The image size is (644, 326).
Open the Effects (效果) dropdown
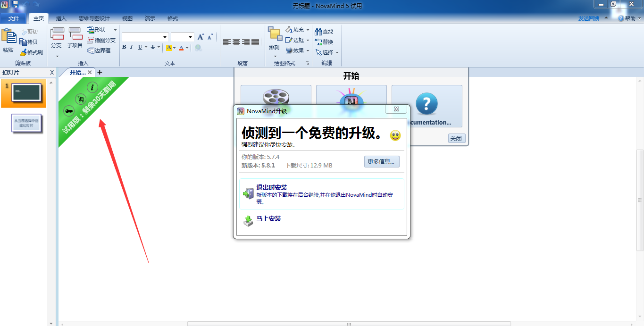click(x=308, y=50)
